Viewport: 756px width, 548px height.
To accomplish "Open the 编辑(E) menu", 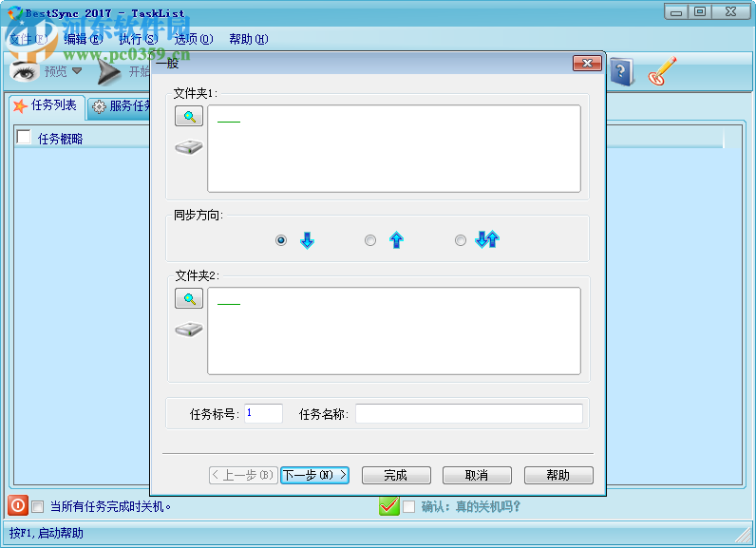I will click(x=84, y=39).
